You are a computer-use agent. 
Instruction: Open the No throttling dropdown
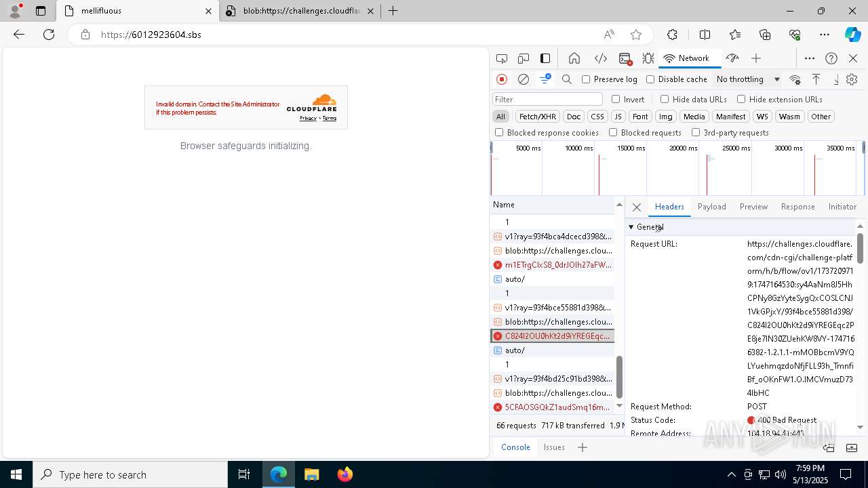(x=748, y=79)
